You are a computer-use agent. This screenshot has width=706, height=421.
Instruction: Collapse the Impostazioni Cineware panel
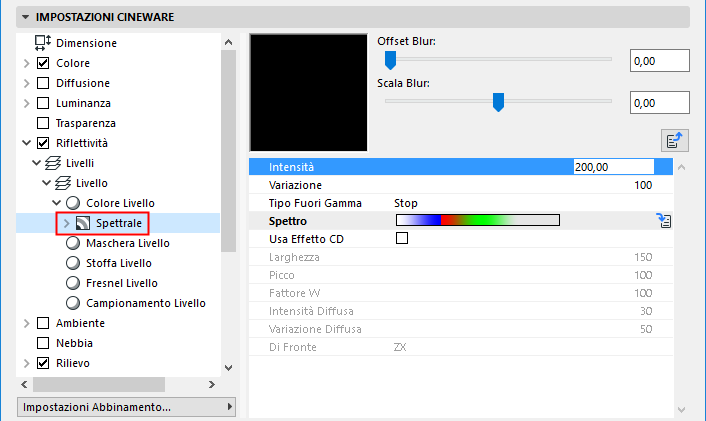click(x=25, y=17)
